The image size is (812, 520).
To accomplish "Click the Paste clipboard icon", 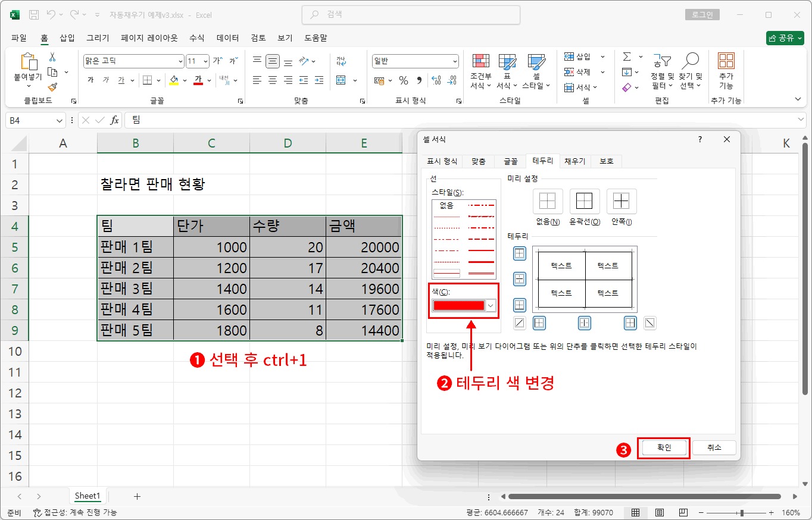I will tap(28, 61).
